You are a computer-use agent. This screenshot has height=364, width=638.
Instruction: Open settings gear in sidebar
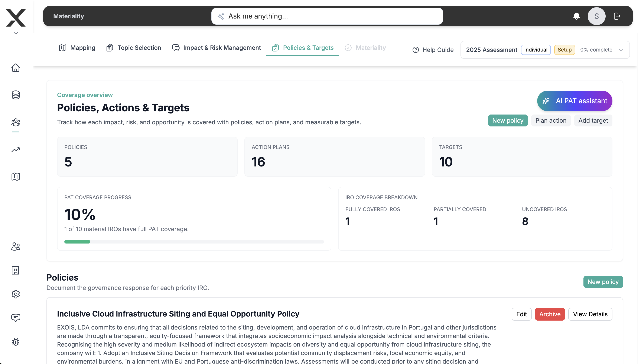[x=16, y=294]
